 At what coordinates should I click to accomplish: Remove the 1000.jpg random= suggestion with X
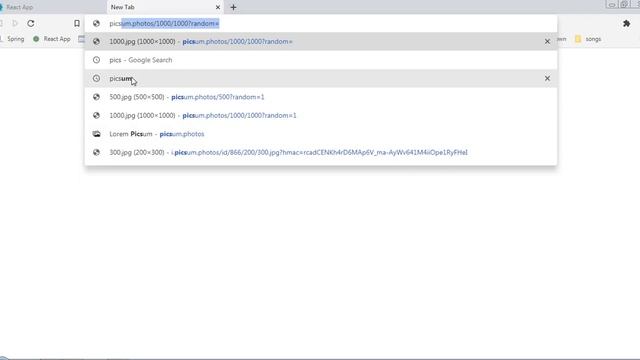(x=547, y=42)
